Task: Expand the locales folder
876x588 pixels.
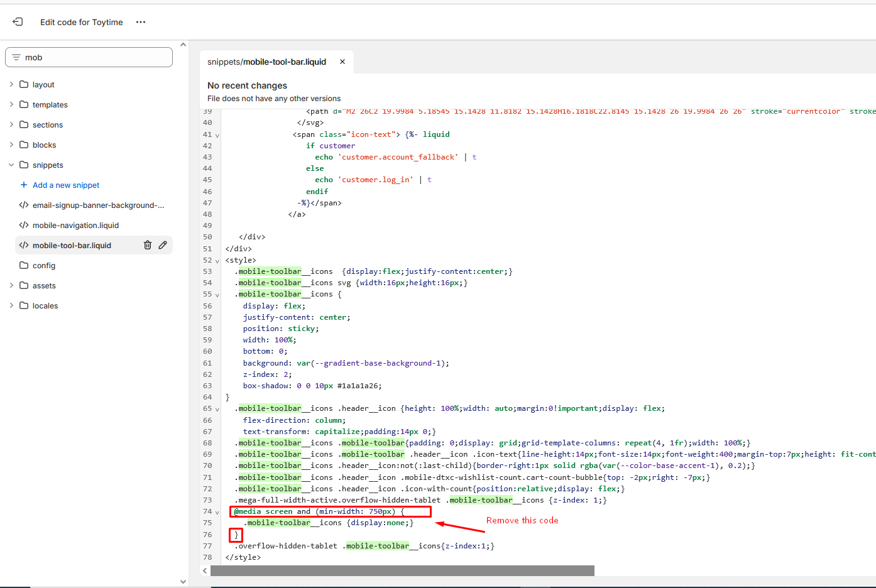Action: [x=11, y=305]
